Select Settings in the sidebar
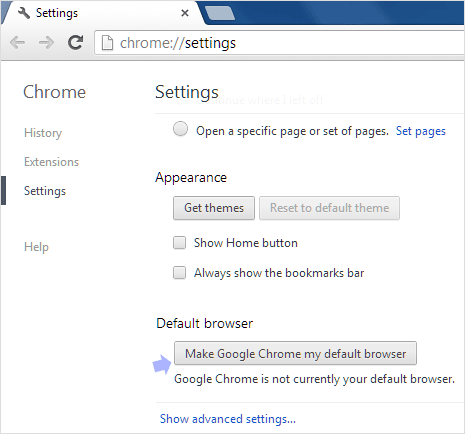Screen dimensions: 465x434 tap(45, 191)
